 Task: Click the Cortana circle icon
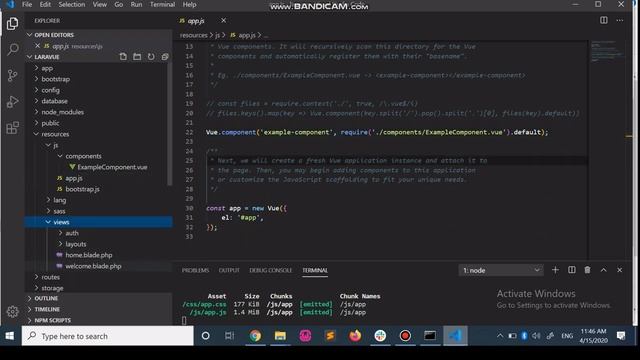click(205, 336)
